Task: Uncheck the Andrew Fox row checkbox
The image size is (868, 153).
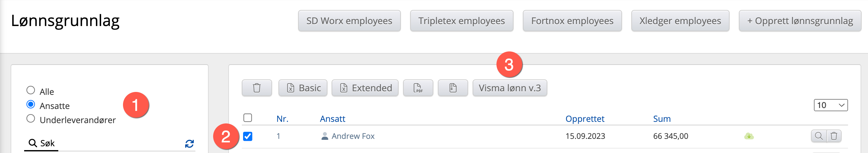Action: tap(248, 136)
